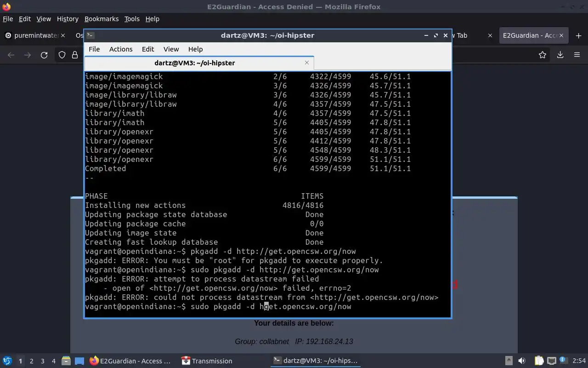Click the terminal command line at the cursor
Viewport: 588px width, 368px height.
(x=266, y=306)
